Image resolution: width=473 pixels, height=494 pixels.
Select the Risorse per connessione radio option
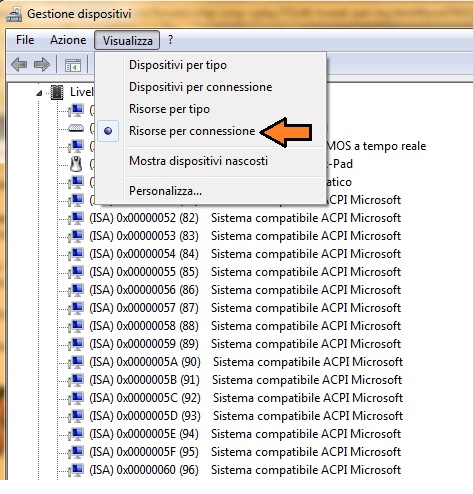click(192, 131)
